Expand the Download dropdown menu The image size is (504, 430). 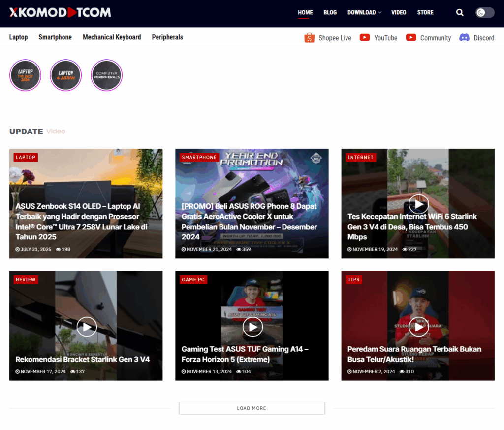(364, 13)
